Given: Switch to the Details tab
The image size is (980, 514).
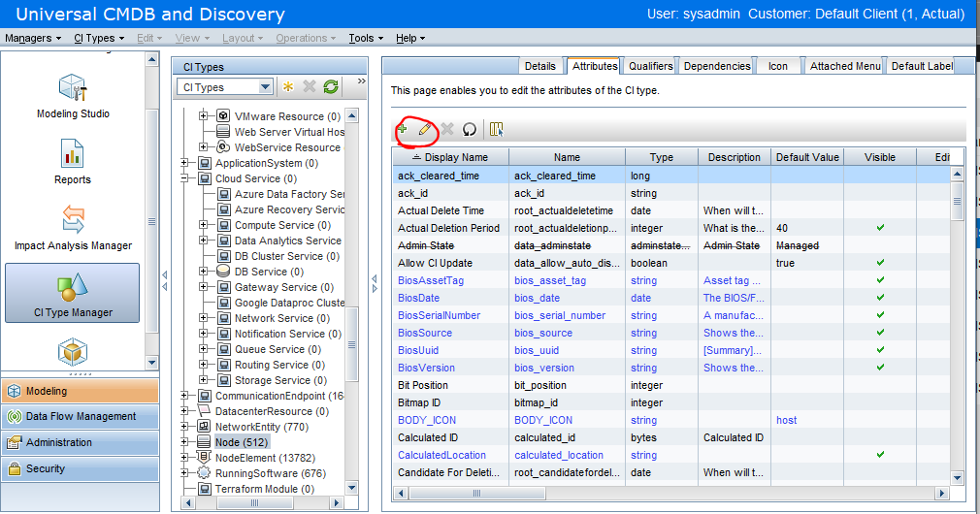Looking at the screenshot, I should 540,66.
